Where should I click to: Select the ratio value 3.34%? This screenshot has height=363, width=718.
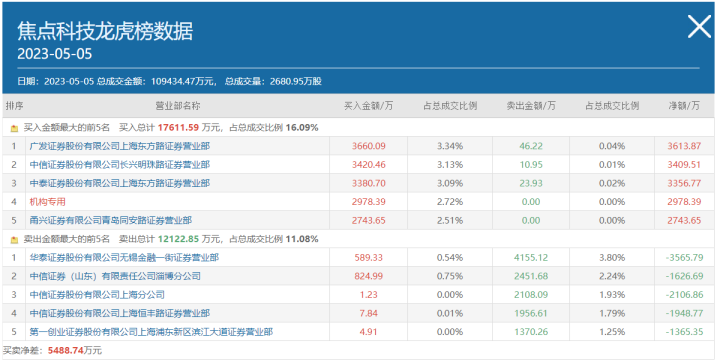(450, 146)
